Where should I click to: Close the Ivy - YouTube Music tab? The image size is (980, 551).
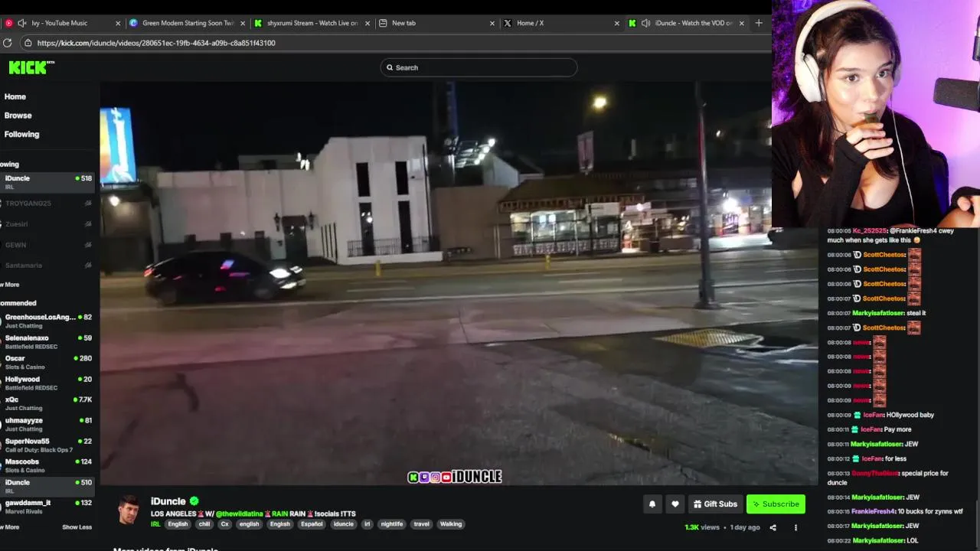(x=119, y=23)
